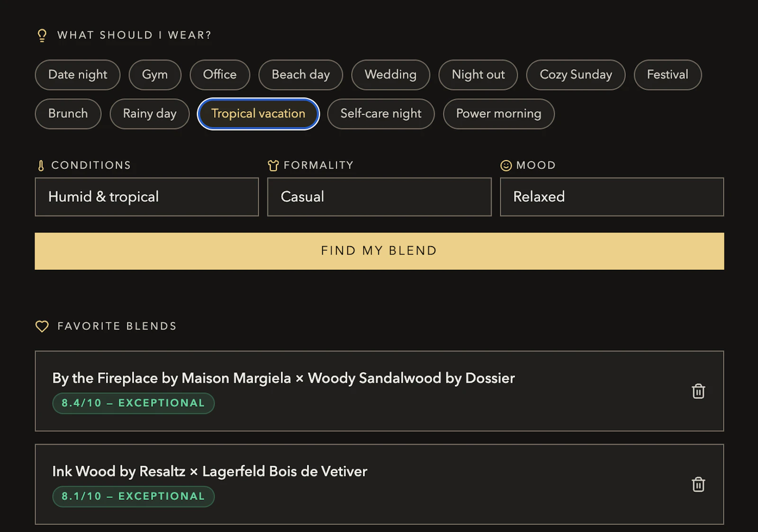Delete the By the Fireplace blend via trash icon
Viewport: 758px width, 532px height.
(x=698, y=391)
